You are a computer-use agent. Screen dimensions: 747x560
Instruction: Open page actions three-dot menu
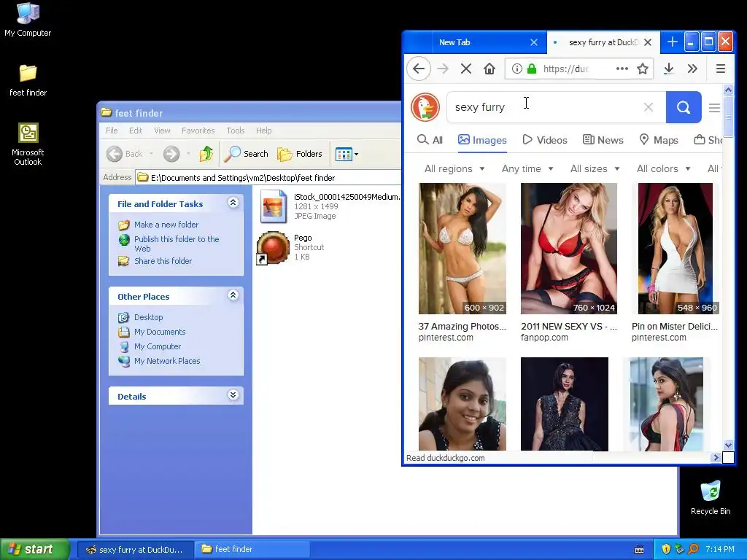(622, 69)
